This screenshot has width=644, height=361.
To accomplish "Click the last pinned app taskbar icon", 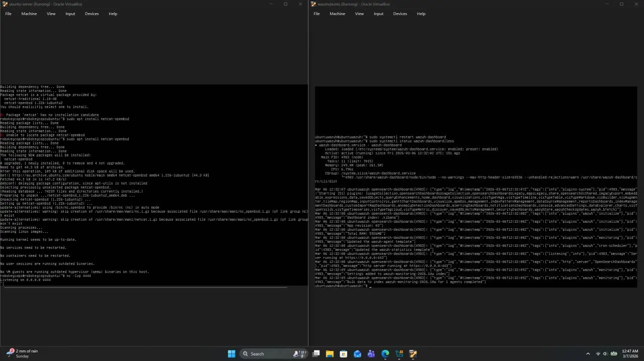I will pyautogui.click(x=413, y=353).
